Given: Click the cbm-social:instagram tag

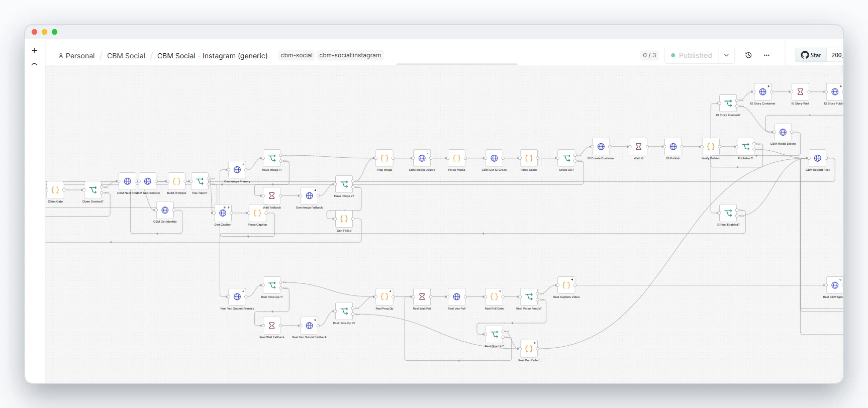Looking at the screenshot, I should click(350, 55).
